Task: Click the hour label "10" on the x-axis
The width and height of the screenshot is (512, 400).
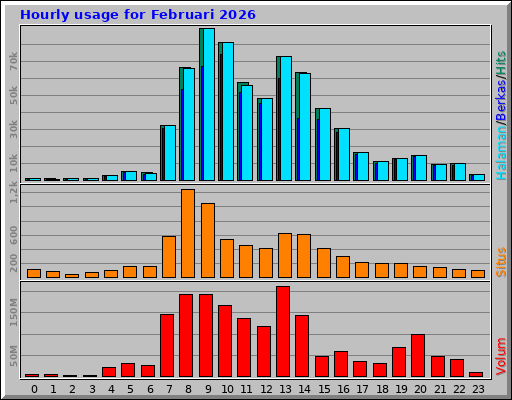Action: click(227, 389)
